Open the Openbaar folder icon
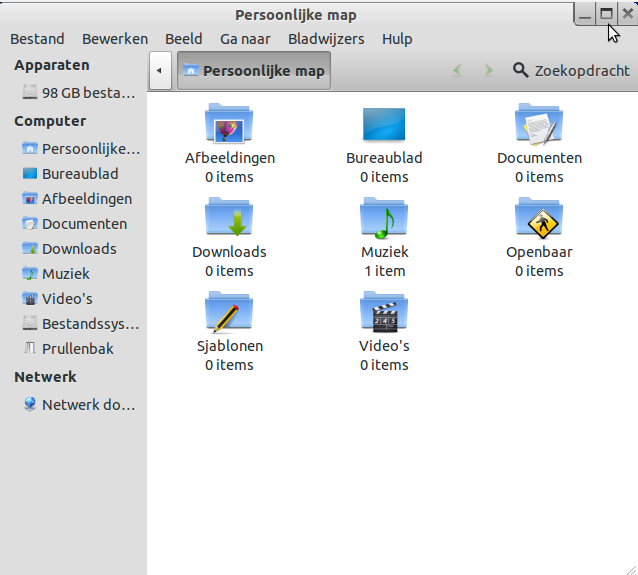Image resolution: width=638 pixels, height=575 pixels. point(539,217)
